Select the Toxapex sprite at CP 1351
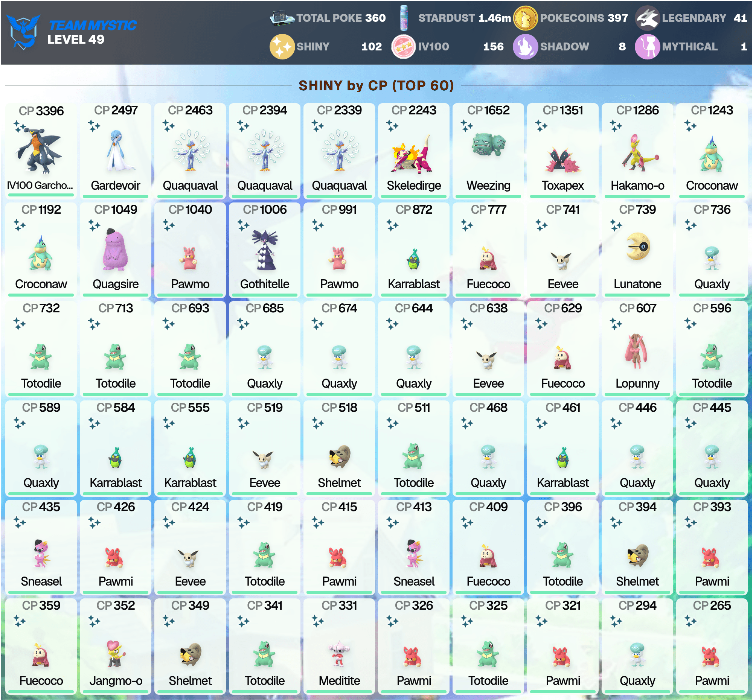 point(563,160)
